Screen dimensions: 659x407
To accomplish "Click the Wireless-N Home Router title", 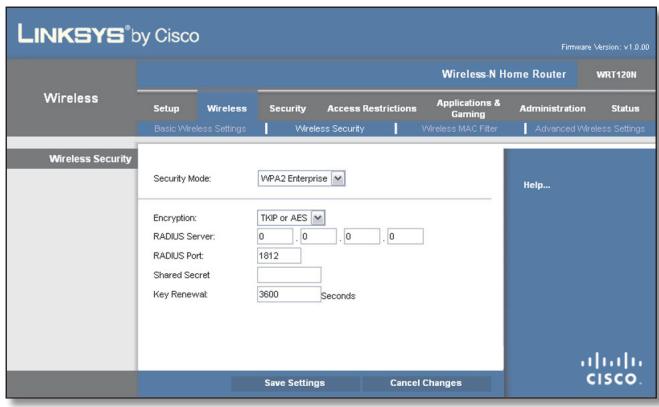I will click(503, 74).
